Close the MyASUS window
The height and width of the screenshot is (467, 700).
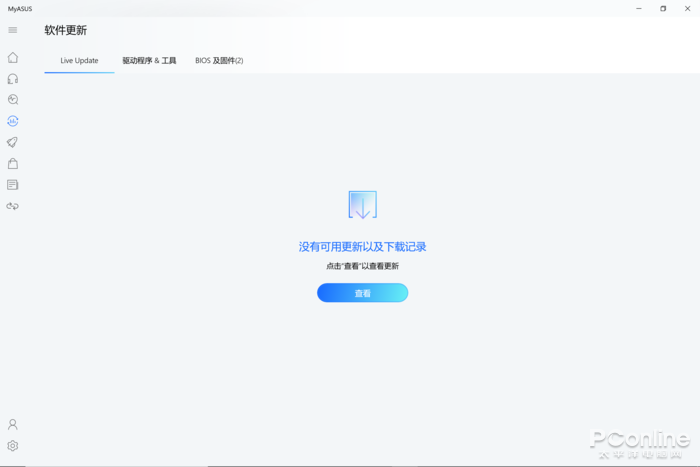coord(687,8)
